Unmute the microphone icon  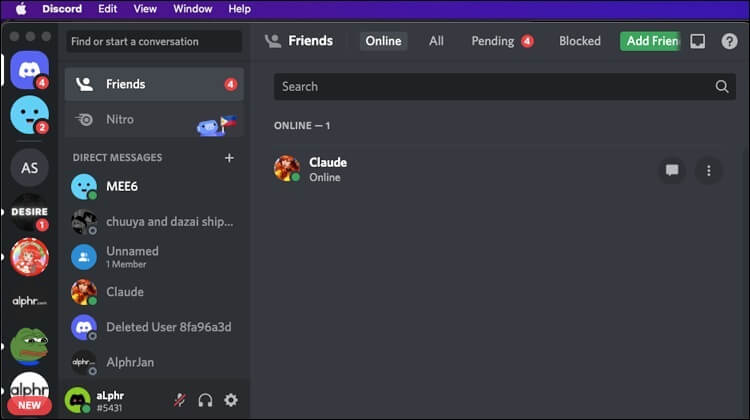[180, 400]
